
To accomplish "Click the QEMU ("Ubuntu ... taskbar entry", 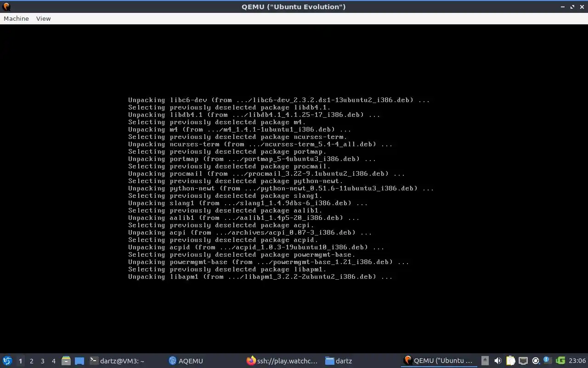I will (x=438, y=361).
